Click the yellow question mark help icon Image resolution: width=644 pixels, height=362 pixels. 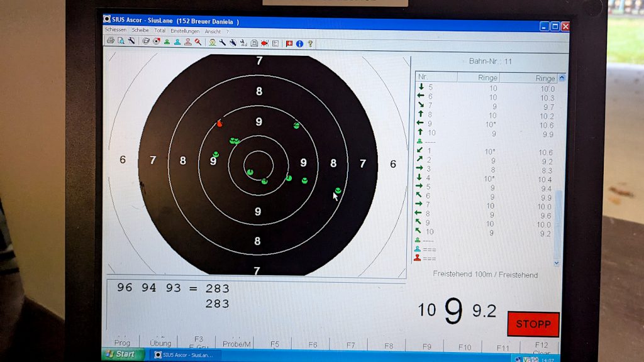[x=310, y=43]
